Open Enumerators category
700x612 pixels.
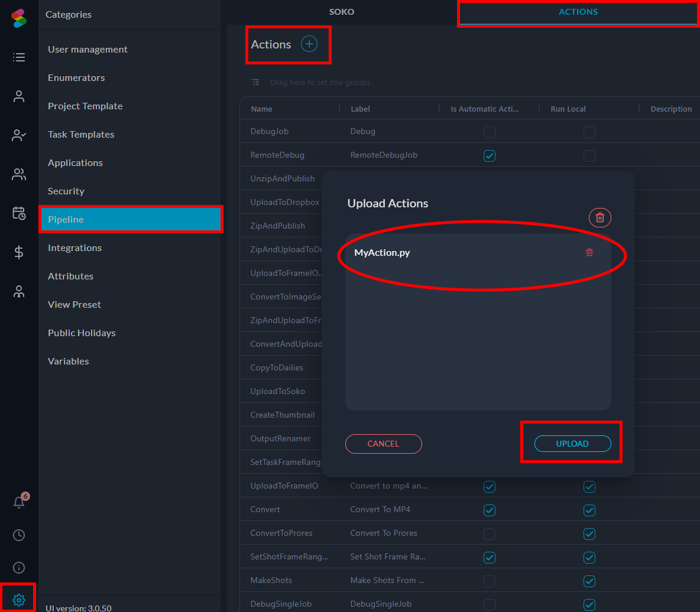click(76, 77)
